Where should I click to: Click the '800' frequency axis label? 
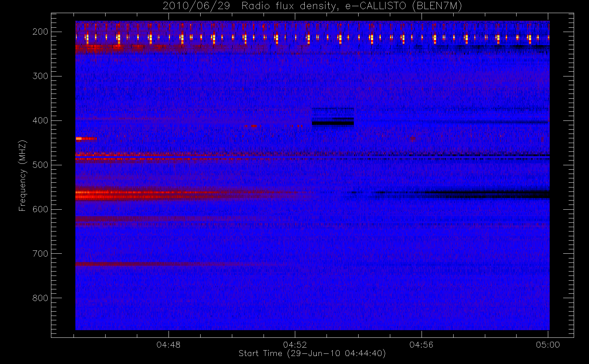point(40,298)
